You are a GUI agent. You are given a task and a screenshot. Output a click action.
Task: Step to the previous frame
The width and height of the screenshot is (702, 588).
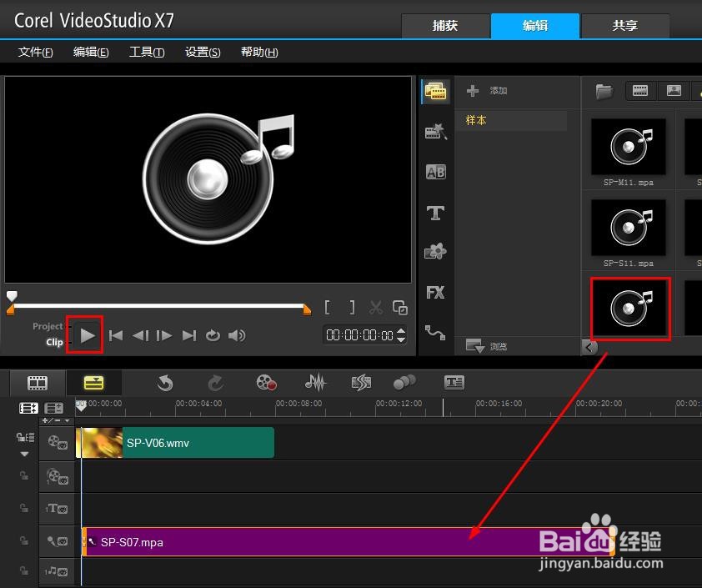click(x=141, y=335)
